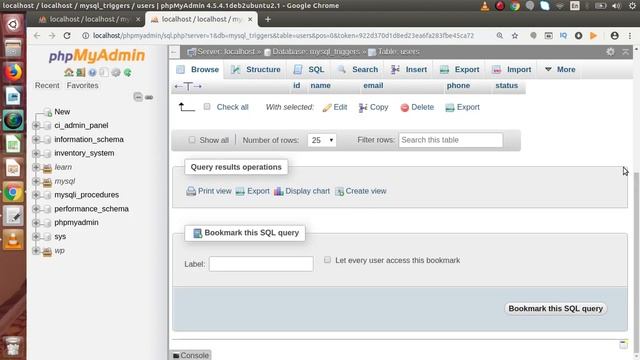Screen dimensions: 640x360
Task: Reload navigation panel green icon
Action: tap(127, 72)
